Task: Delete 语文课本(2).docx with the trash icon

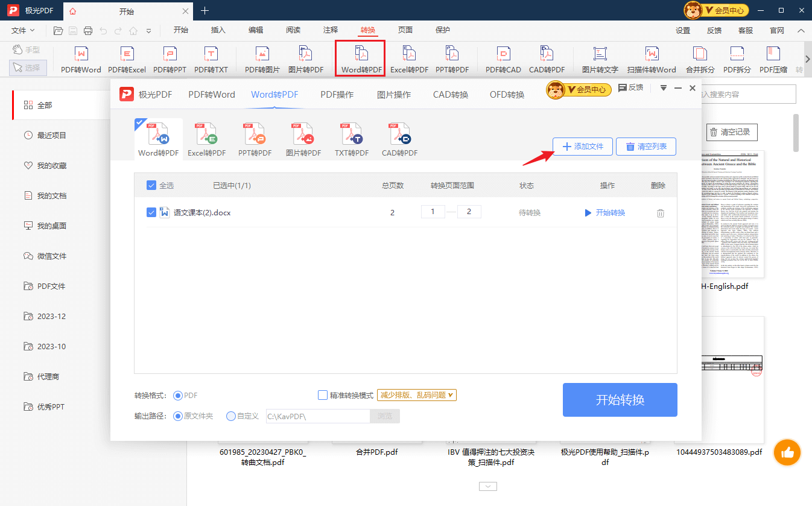Action: pos(661,213)
